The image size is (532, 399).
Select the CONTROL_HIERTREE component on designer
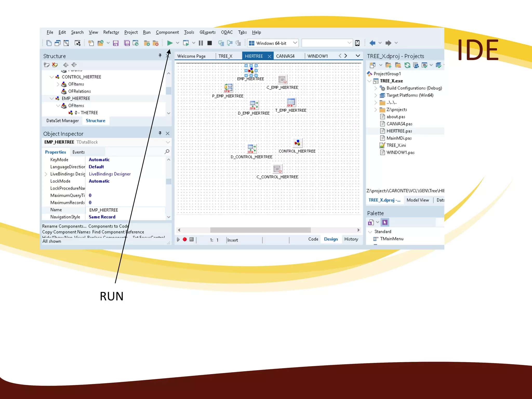[x=297, y=143]
